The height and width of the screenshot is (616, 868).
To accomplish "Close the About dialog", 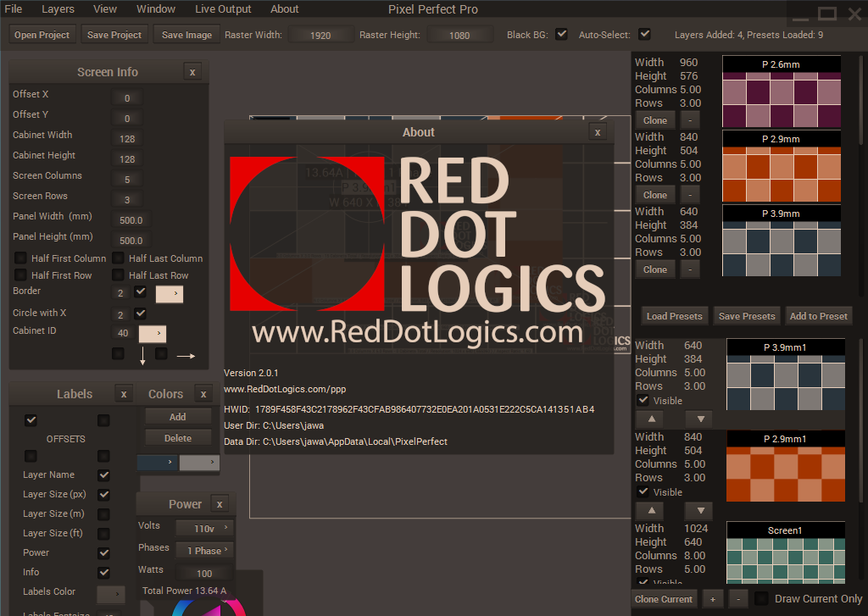I will click(598, 132).
